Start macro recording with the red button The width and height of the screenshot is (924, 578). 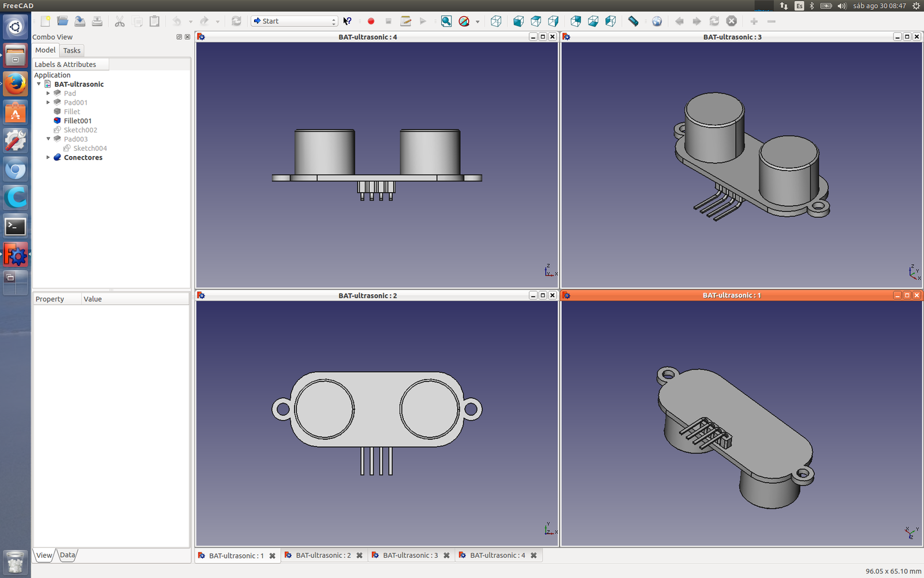[371, 21]
